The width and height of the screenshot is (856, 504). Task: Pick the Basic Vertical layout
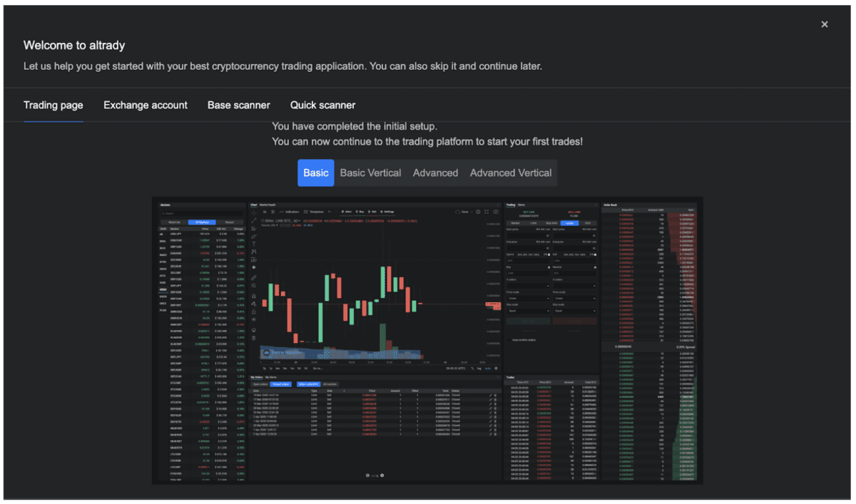pos(370,173)
